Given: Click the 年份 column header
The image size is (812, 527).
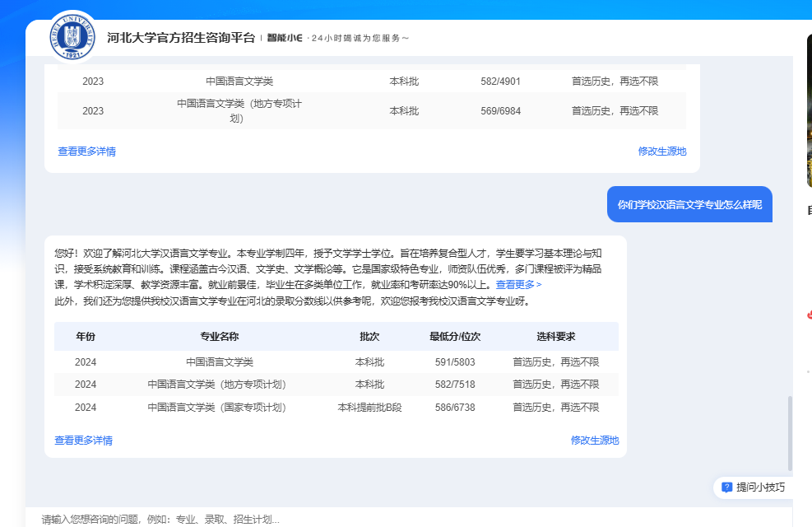Looking at the screenshot, I should [x=86, y=337].
